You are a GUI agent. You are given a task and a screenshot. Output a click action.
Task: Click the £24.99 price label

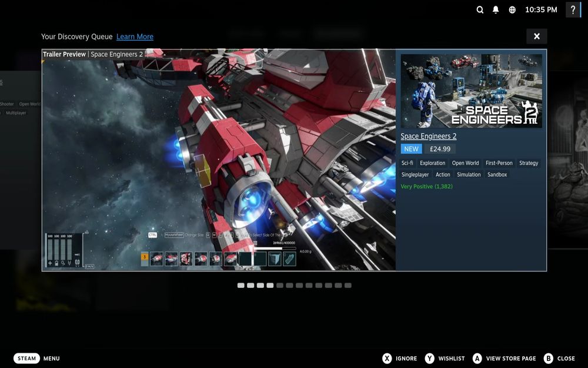tap(440, 149)
